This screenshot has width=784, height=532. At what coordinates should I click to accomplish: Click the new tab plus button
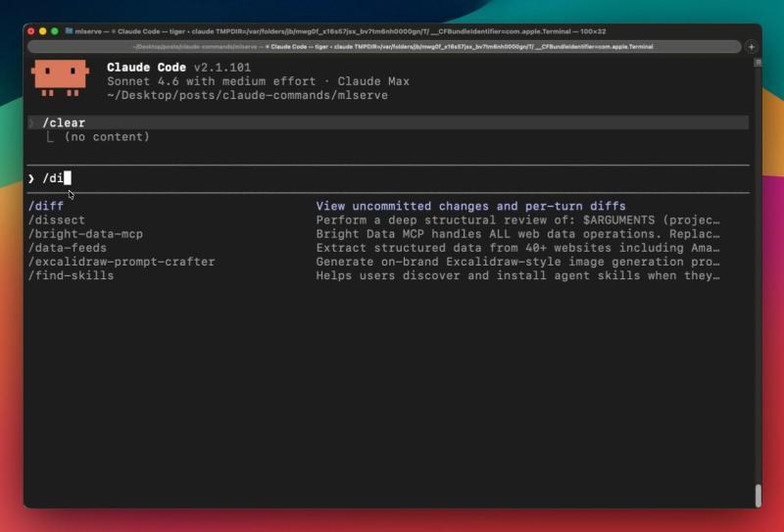(x=752, y=46)
